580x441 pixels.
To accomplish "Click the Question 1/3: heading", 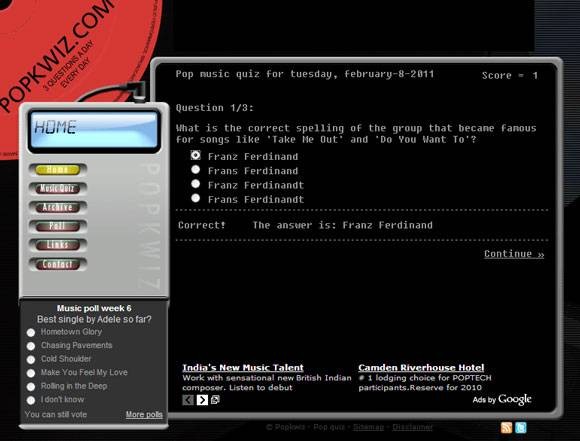I will click(x=215, y=108).
